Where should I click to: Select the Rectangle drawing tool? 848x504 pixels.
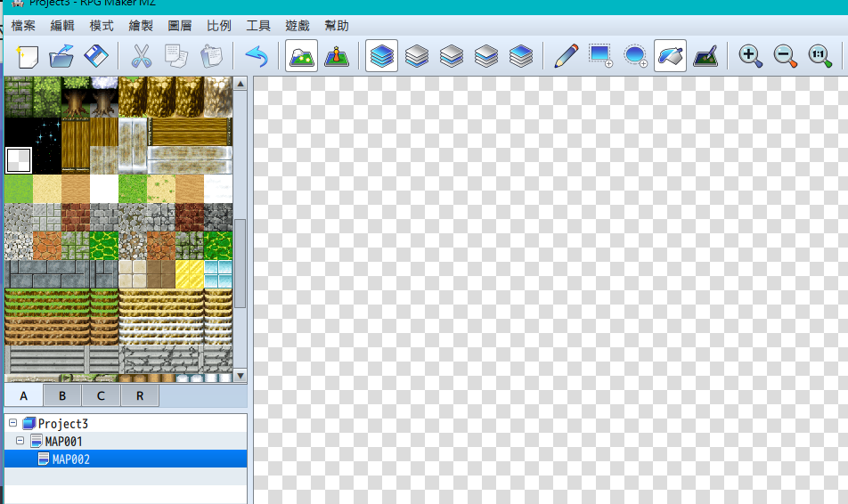[600, 56]
